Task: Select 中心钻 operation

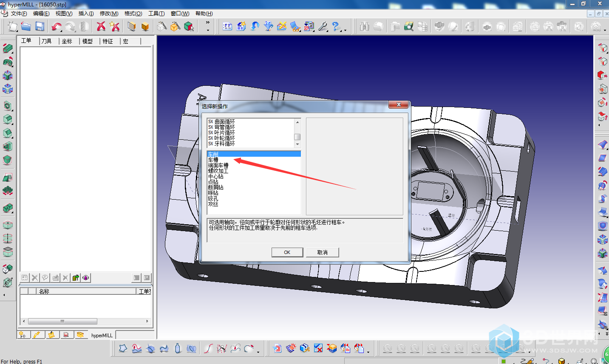Action: [x=215, y=176]
